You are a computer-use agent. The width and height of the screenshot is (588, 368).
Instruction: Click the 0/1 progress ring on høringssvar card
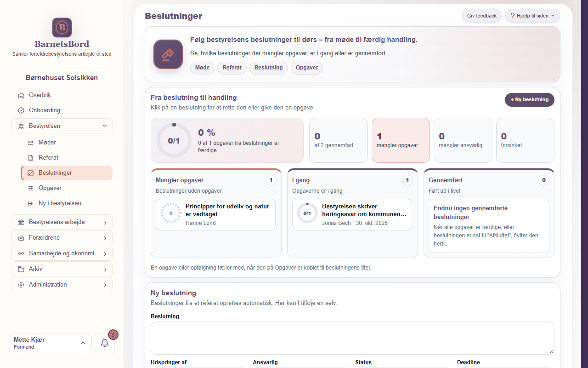[x=307, y=213]
